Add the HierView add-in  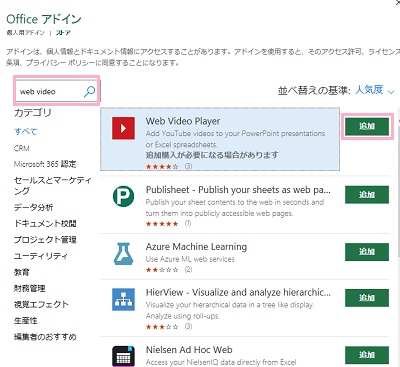367,298
